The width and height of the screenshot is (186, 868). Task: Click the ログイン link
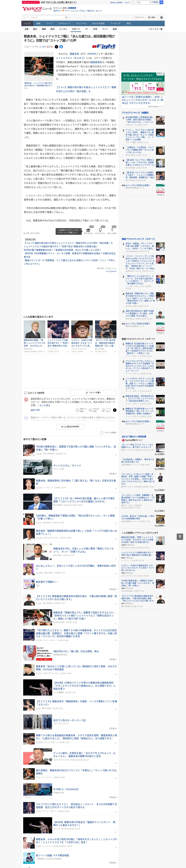point(57,11)
